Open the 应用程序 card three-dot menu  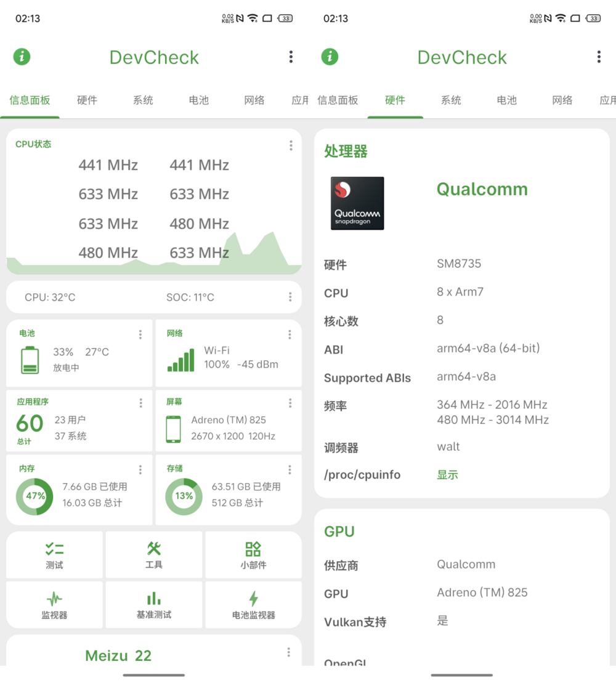click(140, 403)
